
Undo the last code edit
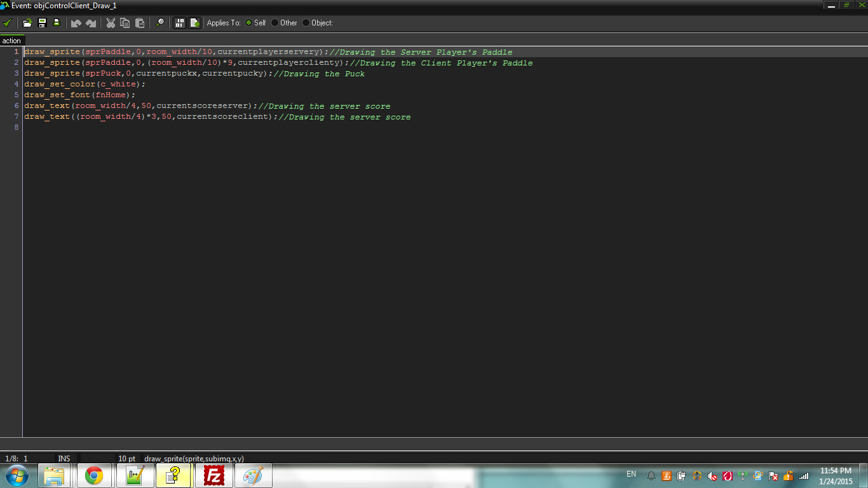pyautogui.click(x=76, y=23)
